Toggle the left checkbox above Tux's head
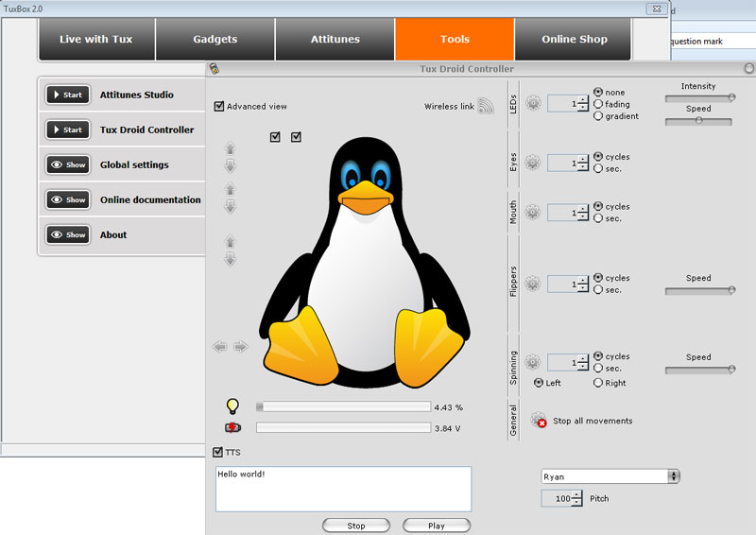 [x=275, y=137]
